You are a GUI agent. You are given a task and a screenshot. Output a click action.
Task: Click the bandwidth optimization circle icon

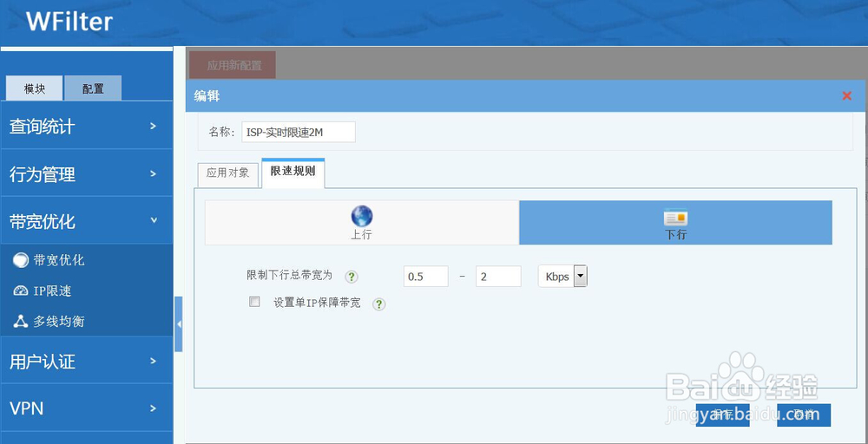tap(21, 260)
